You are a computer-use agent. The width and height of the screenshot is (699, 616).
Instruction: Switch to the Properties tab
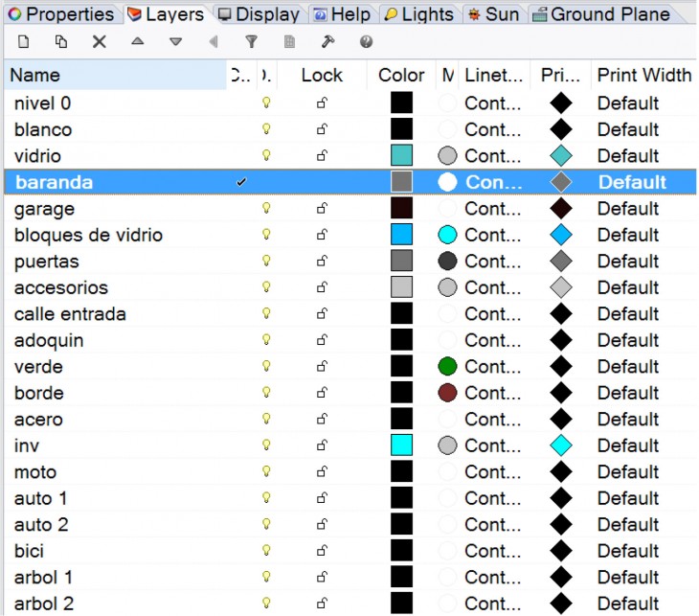[x=61, y=14]
